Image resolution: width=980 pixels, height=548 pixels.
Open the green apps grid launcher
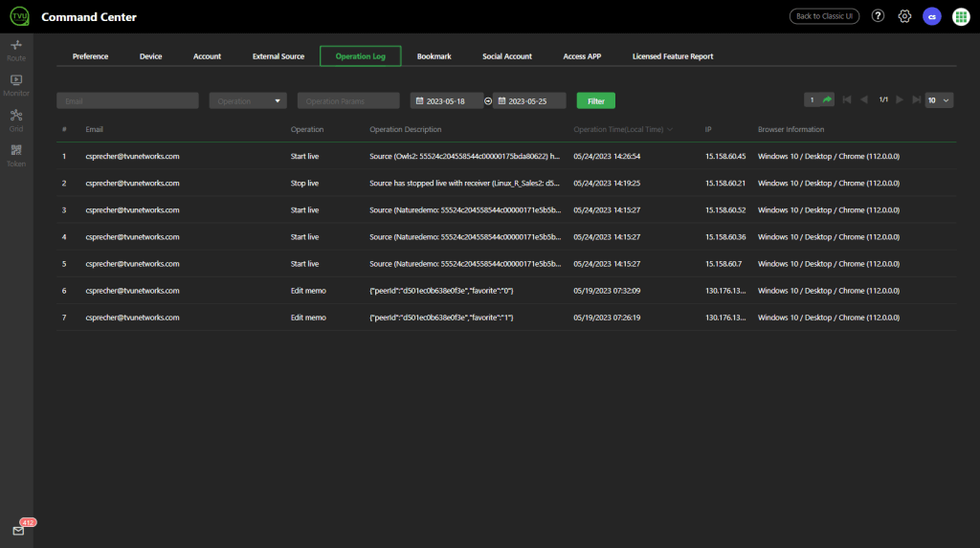(x=961, y=16)
